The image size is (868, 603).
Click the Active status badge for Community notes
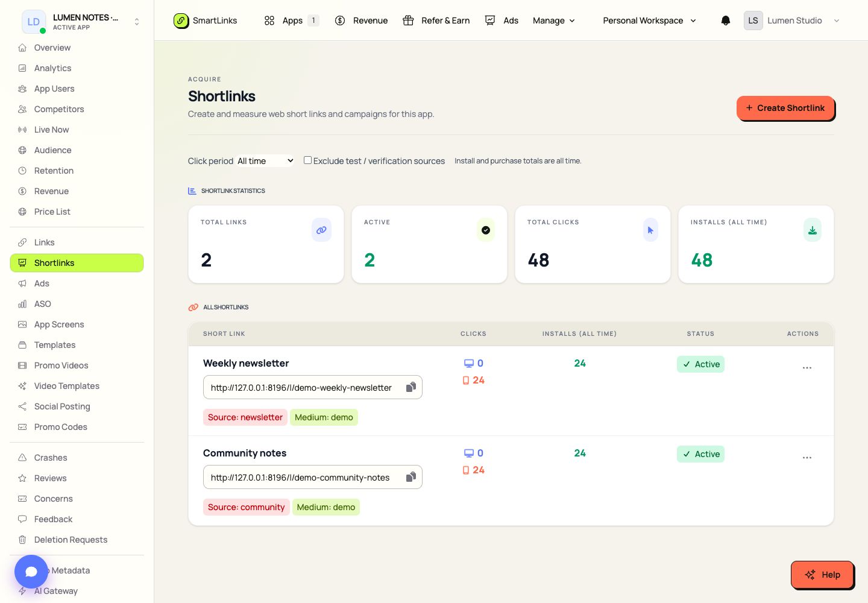click(x=700, y=454)
